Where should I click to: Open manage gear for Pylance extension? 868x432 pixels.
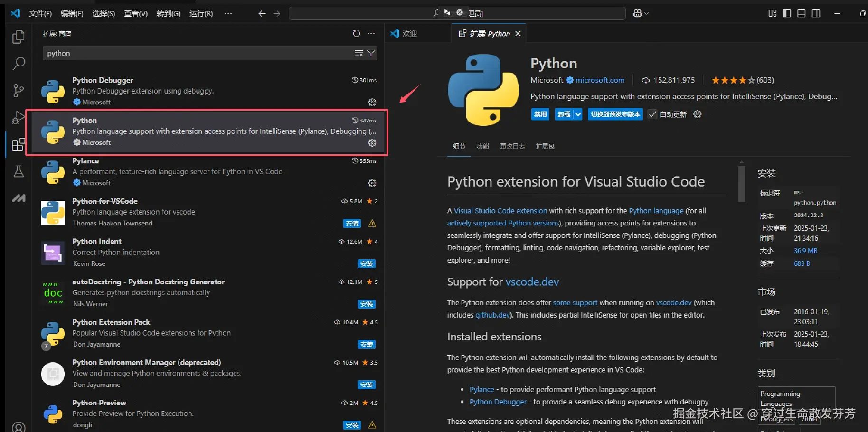pyautogui.click(x=372, y=183)
